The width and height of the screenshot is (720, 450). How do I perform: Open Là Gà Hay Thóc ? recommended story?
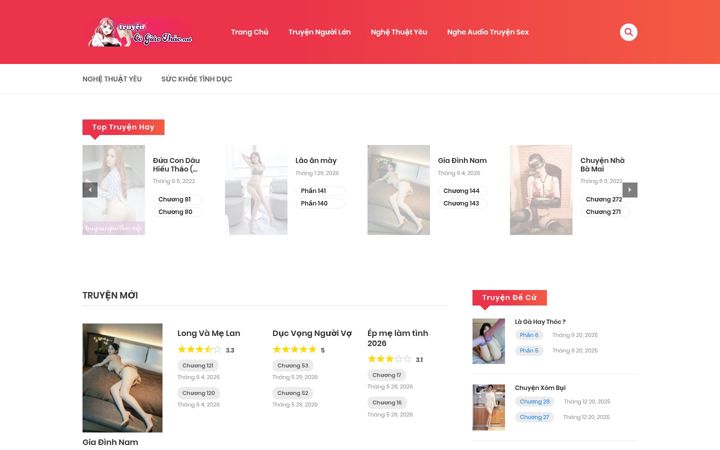point(540,322)
